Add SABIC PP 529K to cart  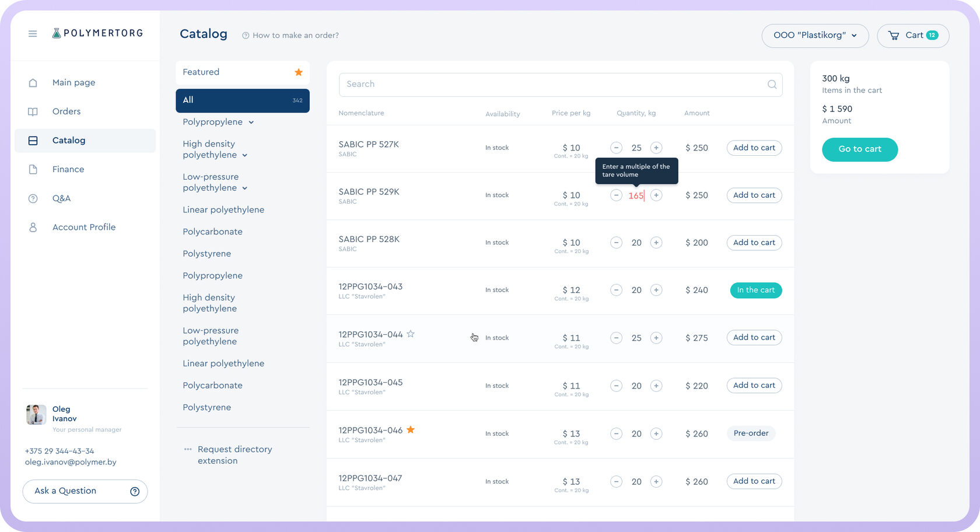[754, 195]
